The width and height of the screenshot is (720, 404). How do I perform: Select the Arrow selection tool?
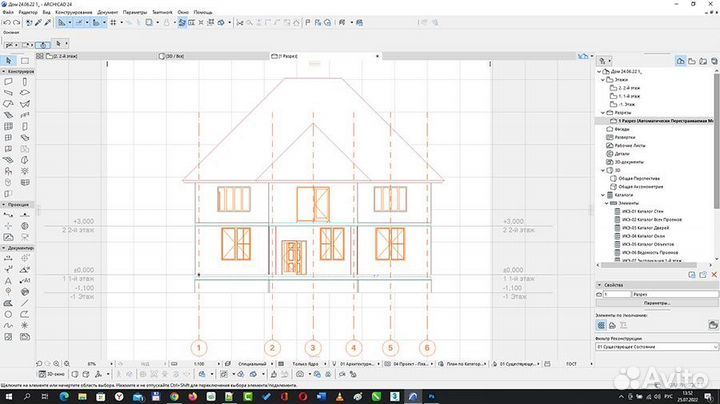coord(9,61)
